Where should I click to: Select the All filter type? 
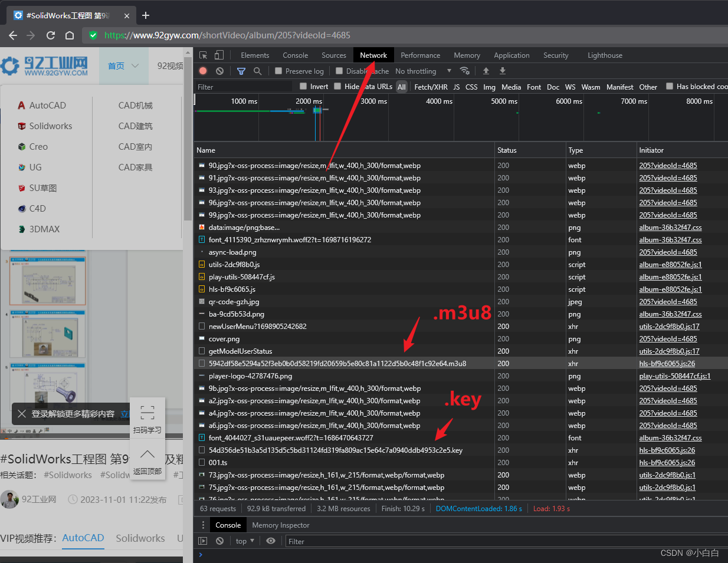[x=402, y=87]
